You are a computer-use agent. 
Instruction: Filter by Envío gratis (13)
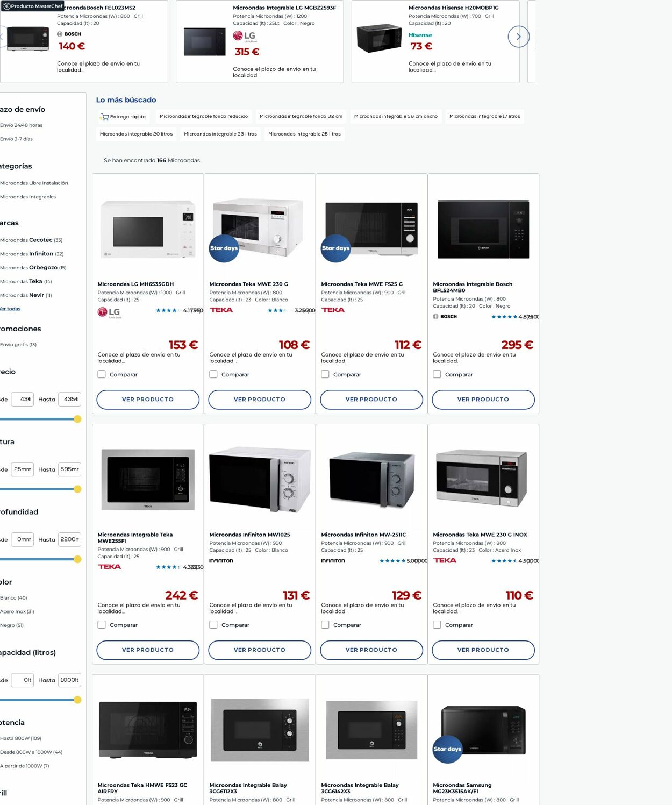click(x=18, y=345)
